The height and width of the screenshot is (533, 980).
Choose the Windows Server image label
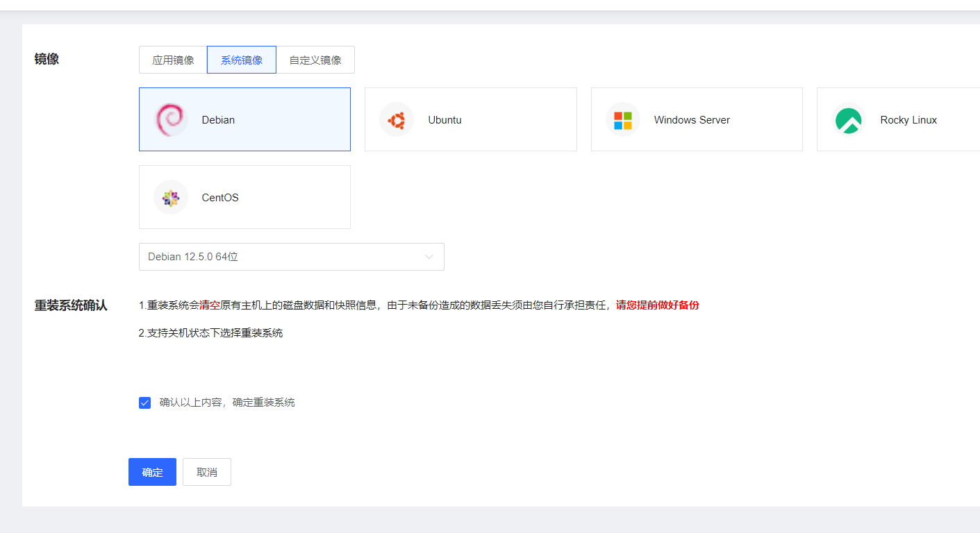pos(692,120)
